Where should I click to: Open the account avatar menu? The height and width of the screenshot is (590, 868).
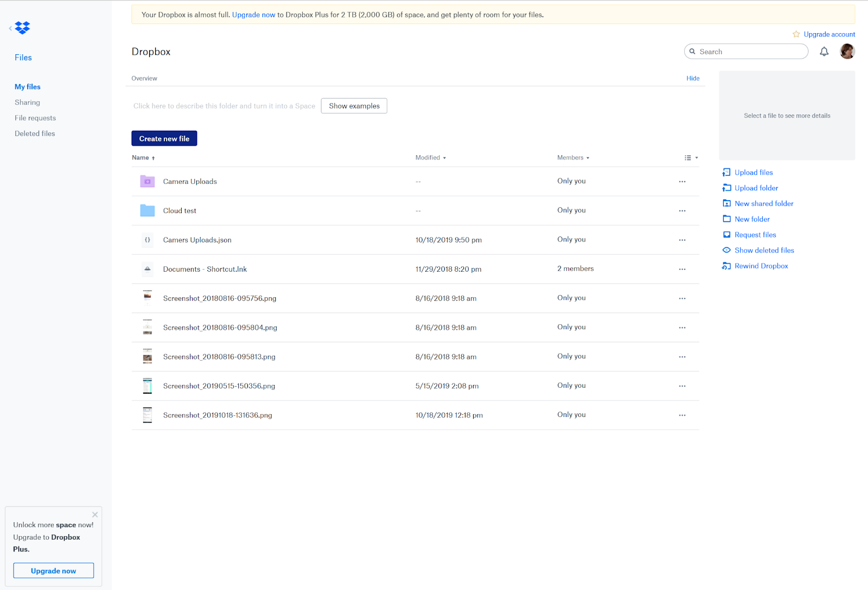(x=847, y=52)
